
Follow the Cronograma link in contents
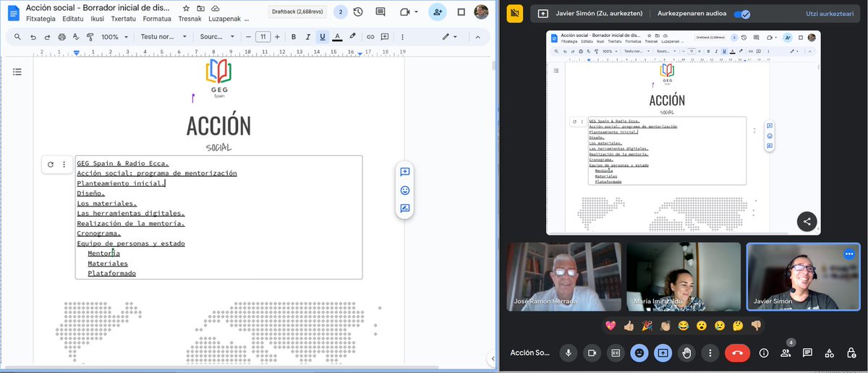coord(99,233)
